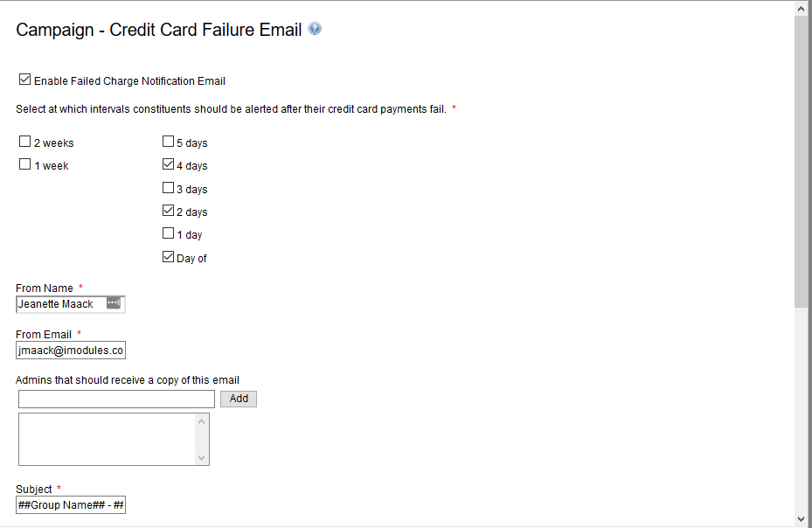Select the From Email text field

tap(70, 350)
